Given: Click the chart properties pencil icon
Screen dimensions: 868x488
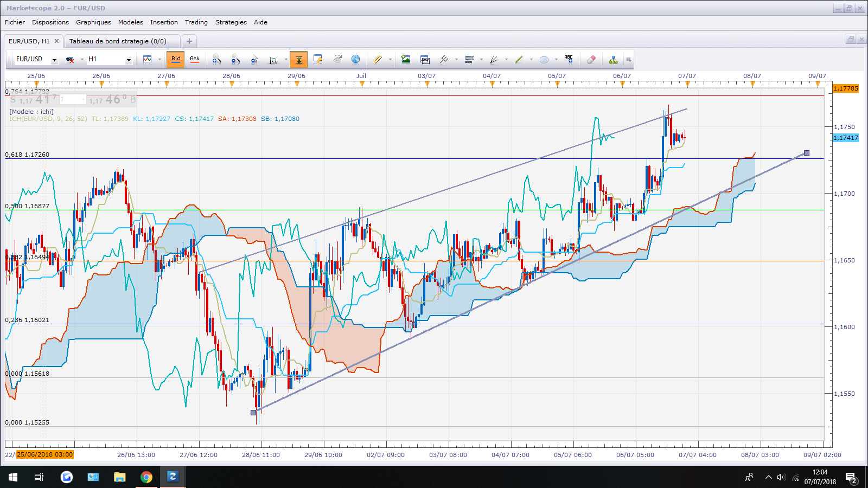Looking at the screenshot, I should pyautogui.click(x=318, y=60).
